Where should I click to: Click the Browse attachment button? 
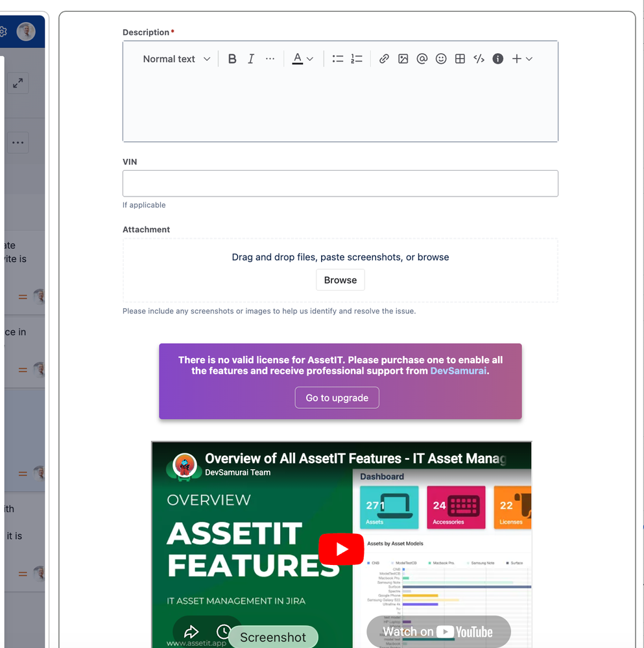[340, 280]
